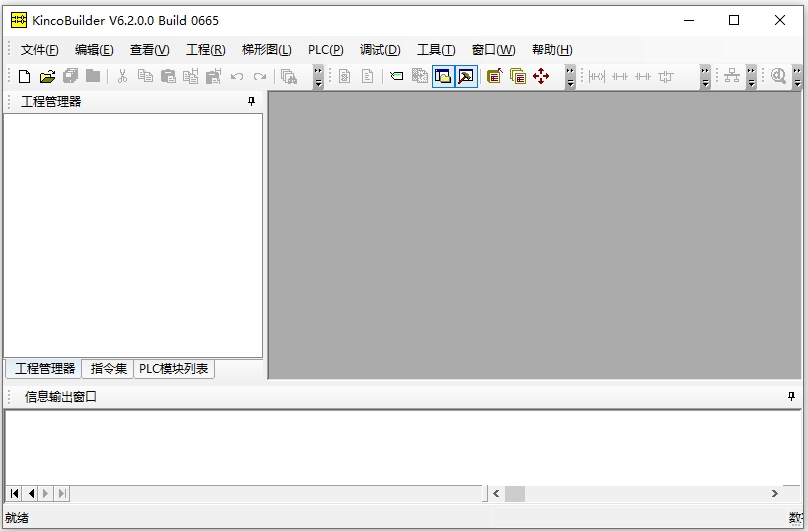808x531 pixels.
Task: Click the first grayed ladder contact icon
Action: 597,77
